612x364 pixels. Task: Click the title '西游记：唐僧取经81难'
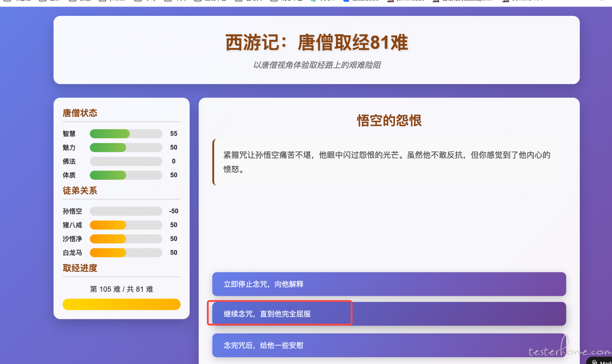click(x=317, y=42)
